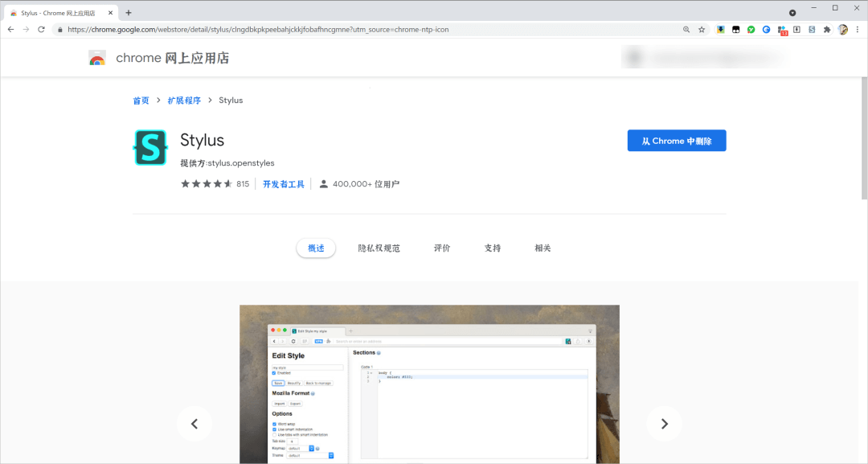Click 从 Chrome 中删除 button
Viewport: 868px width, 464px height.
click(x=677, y=141)
